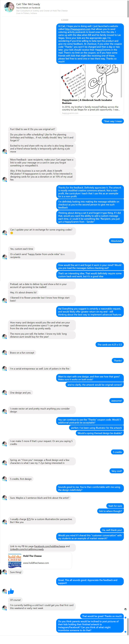
Task: Click the smiley emoji under "Can I update your art"
Action: pyautogui.click(x=12, y=233)
